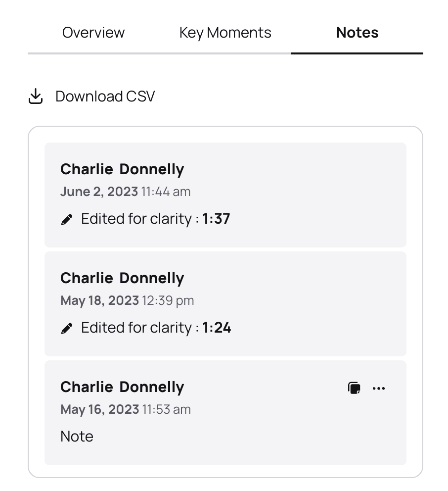Click Charlie Donnelly name on May 18 note
The image size is (448, 491).
[x=122, y=278]
